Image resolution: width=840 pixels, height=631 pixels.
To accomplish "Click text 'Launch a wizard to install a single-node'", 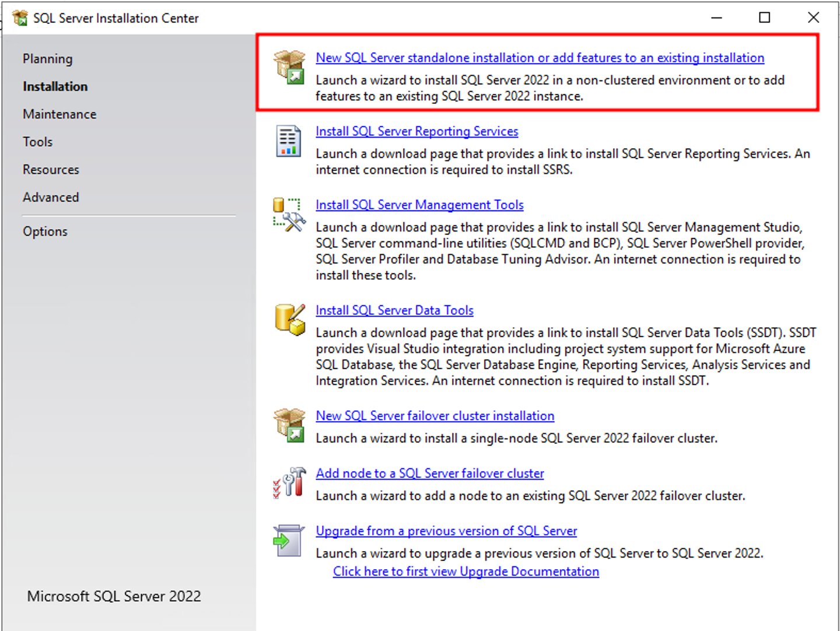I will (x=427, y=438).
